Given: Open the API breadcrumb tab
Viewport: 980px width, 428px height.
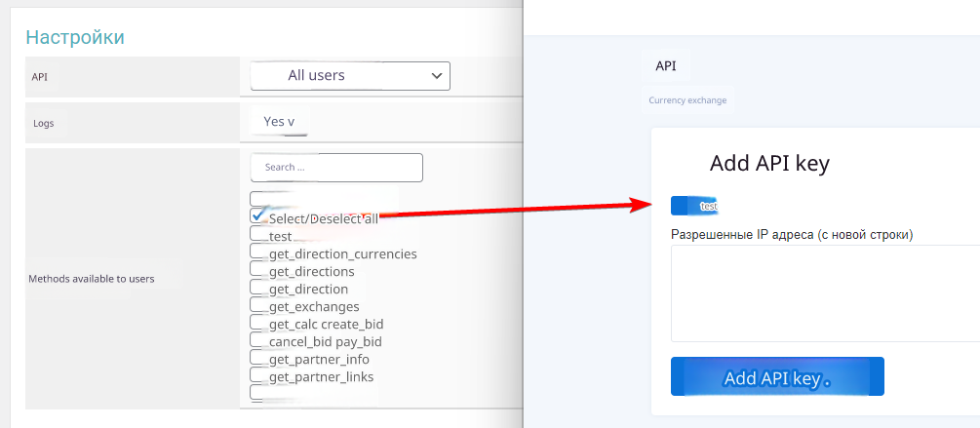Looking at the screenshot, I should click(666, 66).
